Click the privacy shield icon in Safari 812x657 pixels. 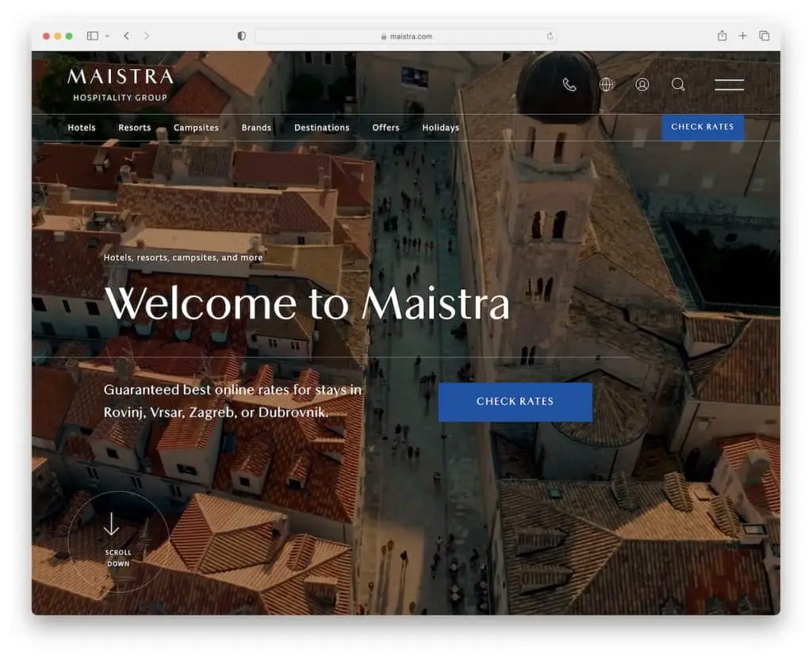tap(241, 36)
